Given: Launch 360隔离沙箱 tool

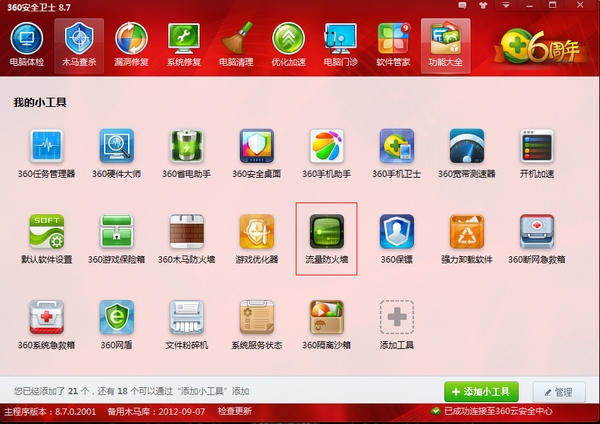Looking at the screenshot, I should 326,325.
